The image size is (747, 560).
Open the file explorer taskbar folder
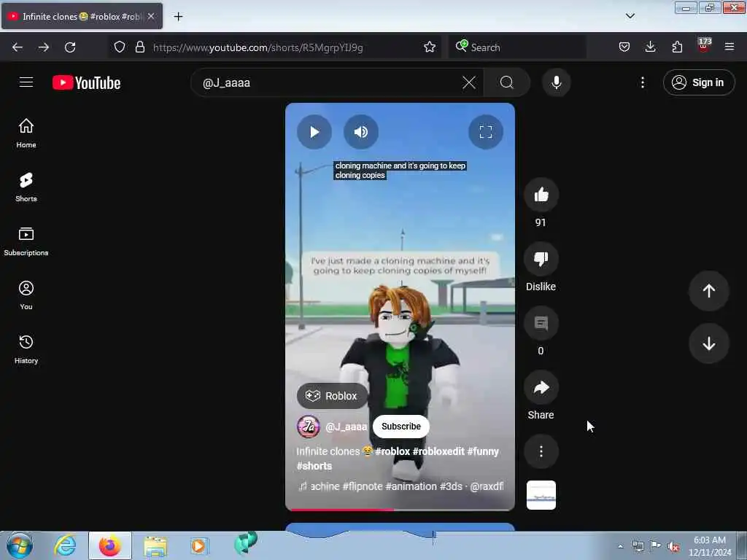[x=156, y=546]
